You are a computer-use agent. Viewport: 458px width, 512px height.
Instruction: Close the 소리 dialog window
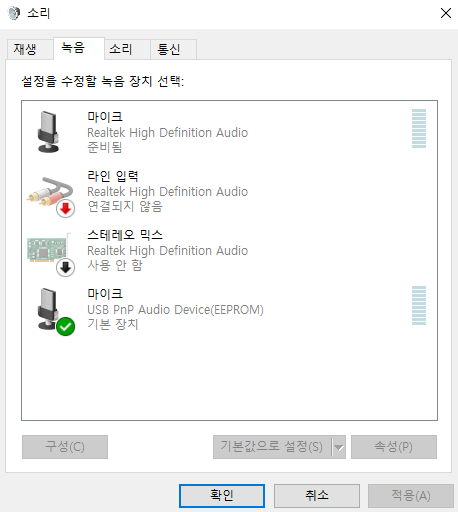tap(446, 13)
